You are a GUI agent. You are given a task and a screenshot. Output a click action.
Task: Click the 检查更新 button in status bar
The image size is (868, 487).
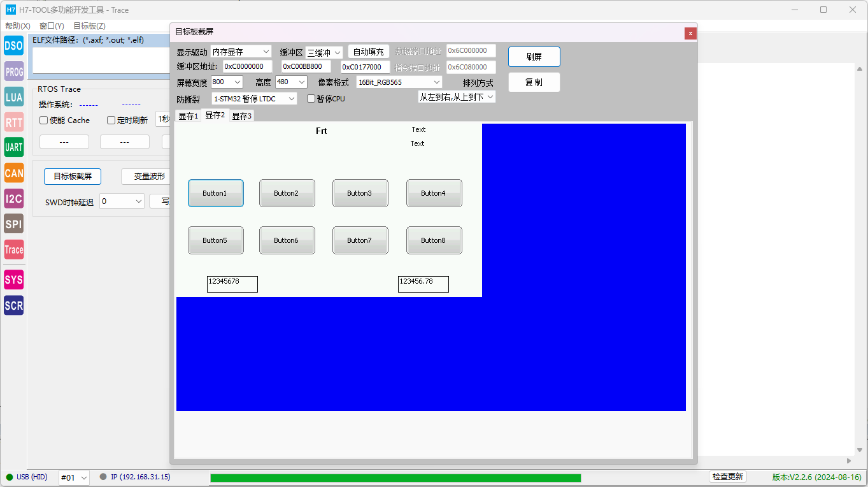[728, 477]
